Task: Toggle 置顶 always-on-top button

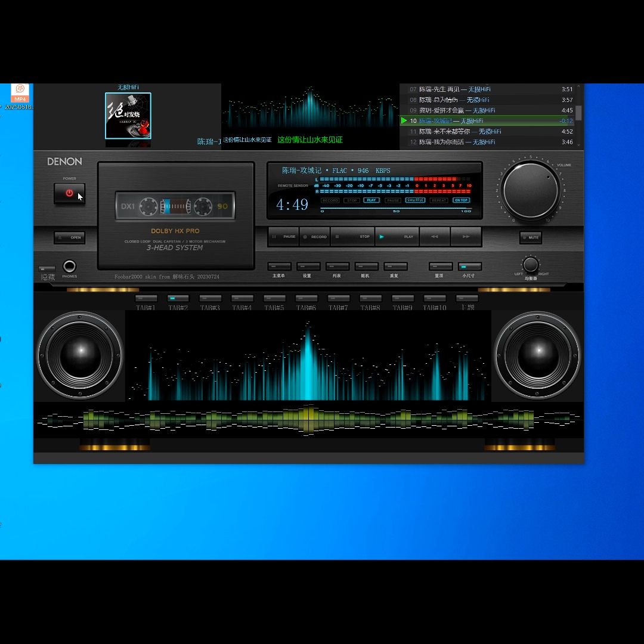Action: pyautogui.click(x=441, y=267)
